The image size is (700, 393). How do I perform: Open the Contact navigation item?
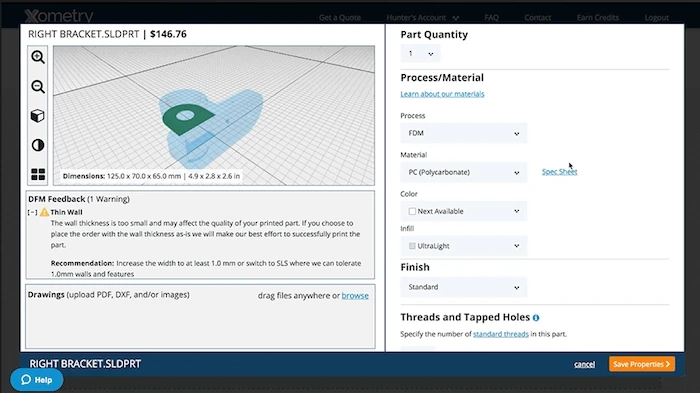pyautogui.click(x=538, y=18)
